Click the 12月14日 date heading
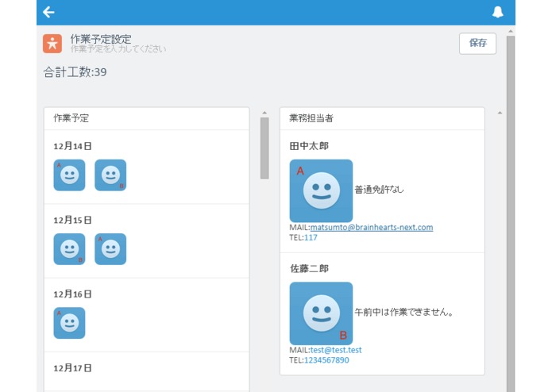 pos(72,146)
